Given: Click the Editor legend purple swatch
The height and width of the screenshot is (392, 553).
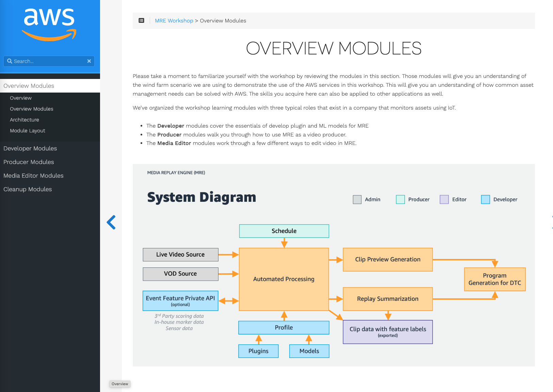Looking at the screenshot, I should point(444,200).
